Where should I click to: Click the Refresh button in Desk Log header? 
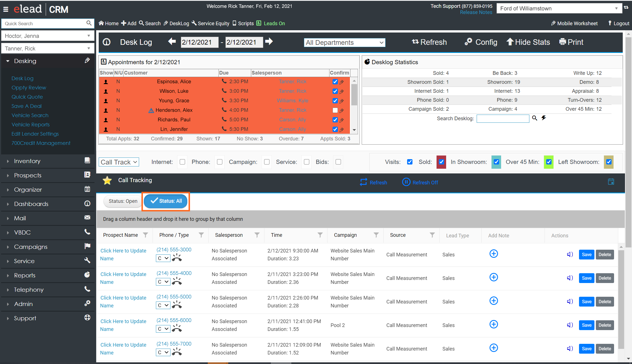429,42
